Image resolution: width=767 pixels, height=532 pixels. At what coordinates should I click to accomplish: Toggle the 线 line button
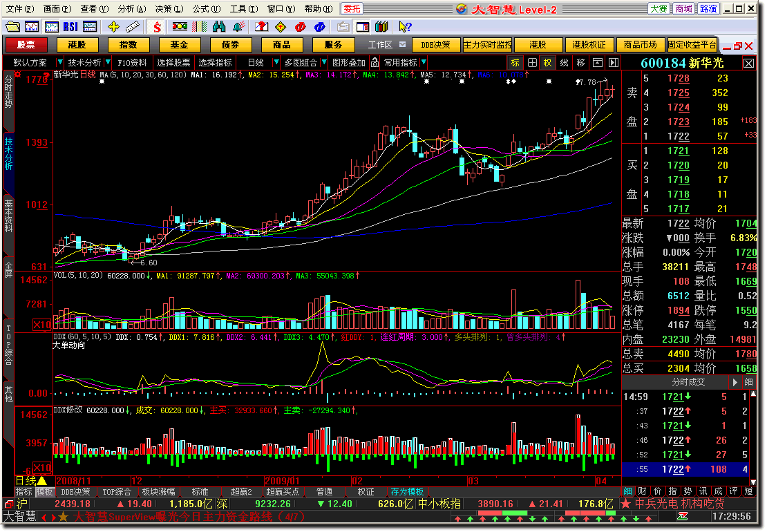pos(565,63)
